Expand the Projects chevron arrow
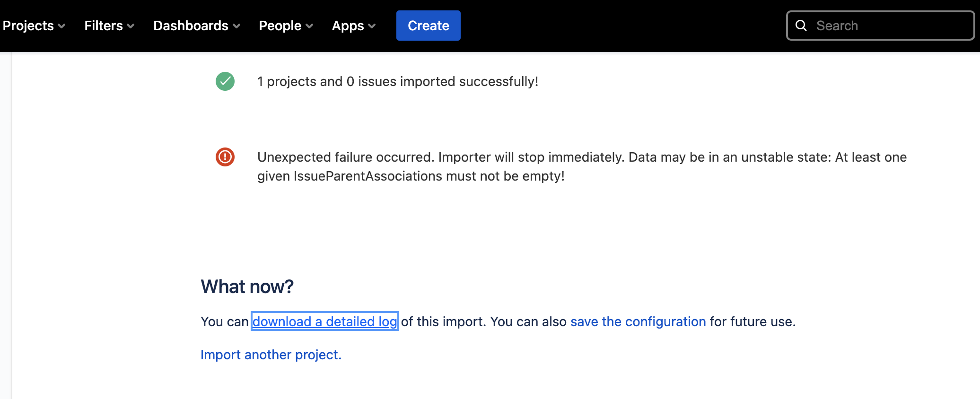The height and width of the screenshot is (399, 980). pos(61,26)
